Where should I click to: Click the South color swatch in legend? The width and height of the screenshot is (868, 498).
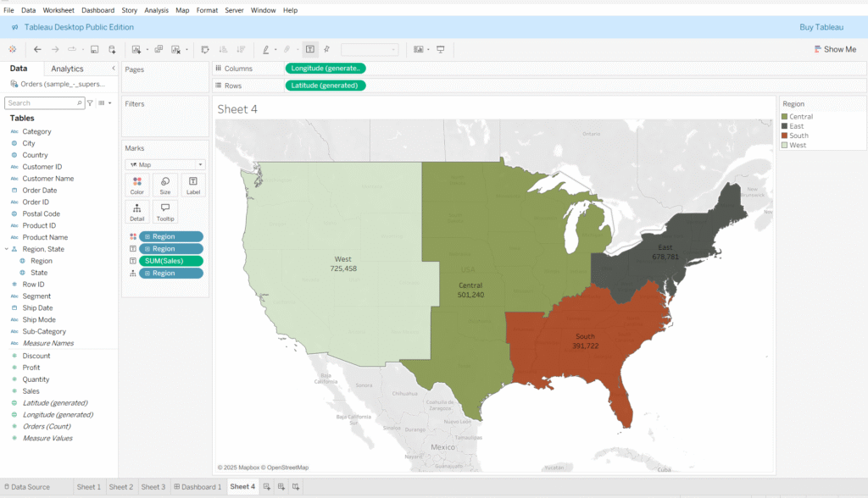[784, 136]
